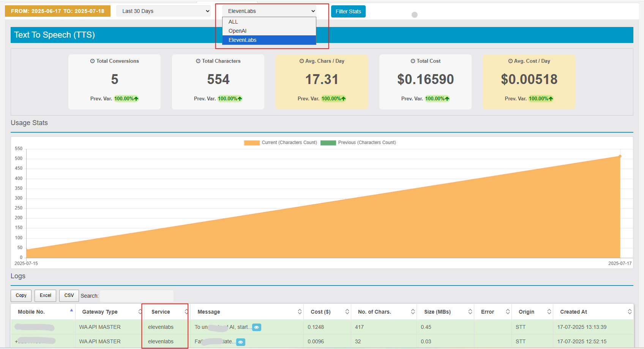Click the up arrow in Avg. Cost / Day variance
Screen dimensions: 644x349
(551, 99)
